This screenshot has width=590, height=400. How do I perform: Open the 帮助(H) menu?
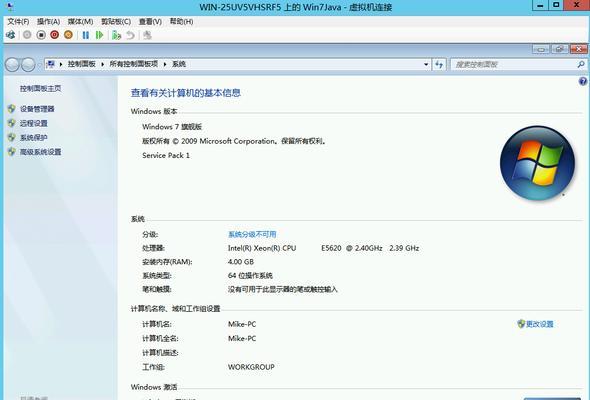point(181,21)
